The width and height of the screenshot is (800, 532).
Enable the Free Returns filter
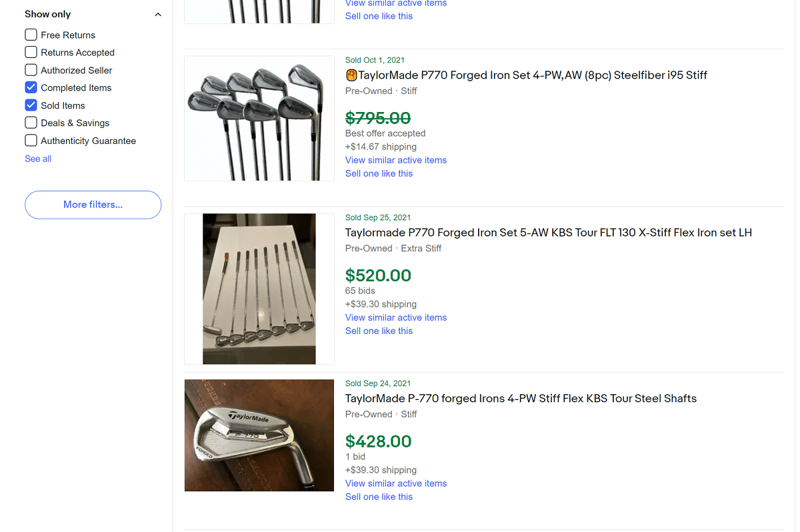point(30,35)
